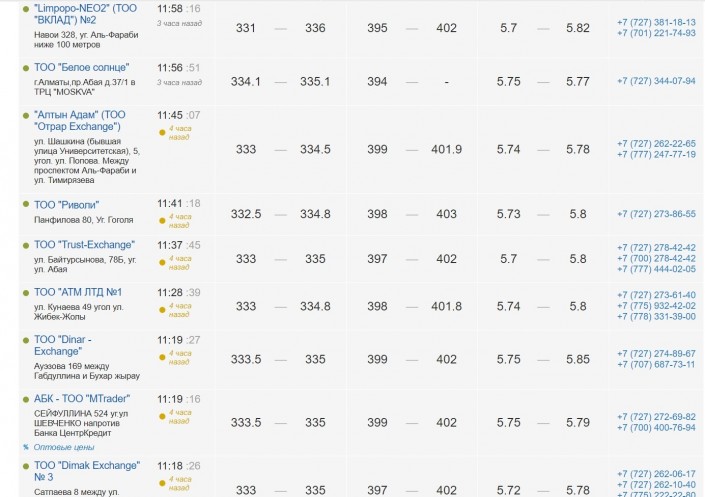Screen dimensions: 705x497
Task: Click phone number +7 (727) 344-07-94
Action: coord(656,81)
